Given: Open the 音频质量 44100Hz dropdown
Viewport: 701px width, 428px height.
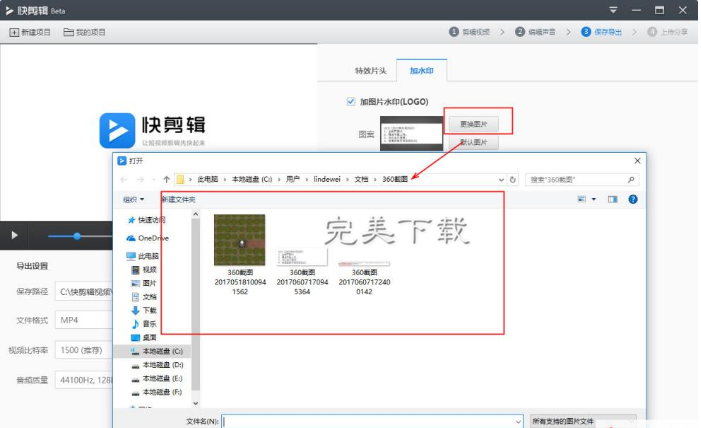Looking at the screenshot, I should 84,380.
